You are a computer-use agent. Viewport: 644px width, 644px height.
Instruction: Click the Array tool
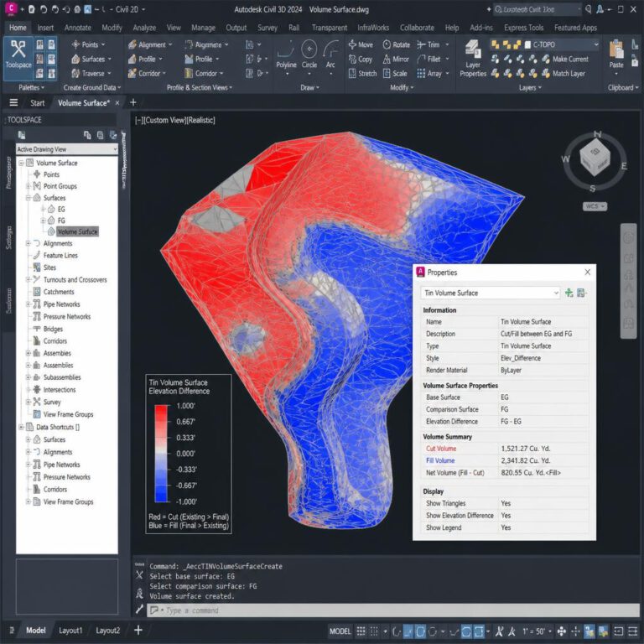coord(429,74)
